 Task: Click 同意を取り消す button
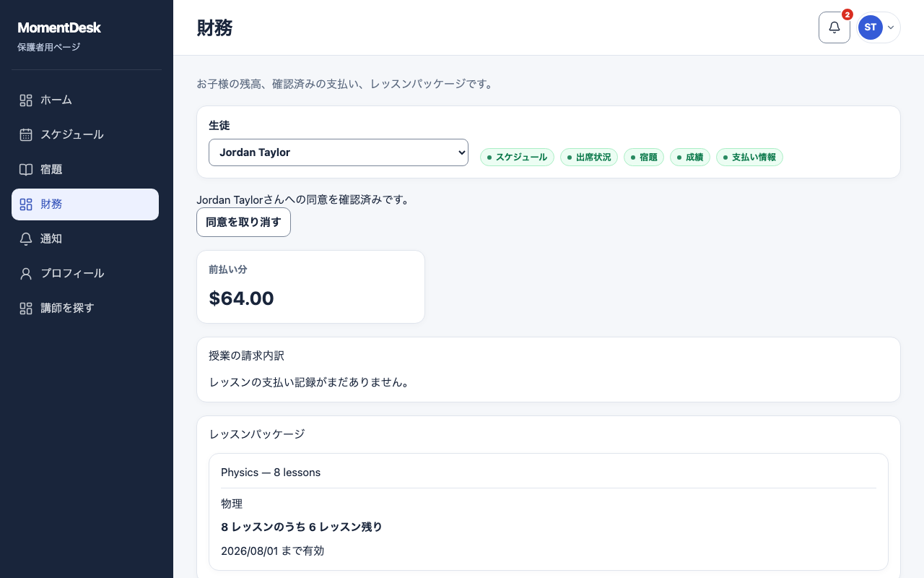point(243,222)
